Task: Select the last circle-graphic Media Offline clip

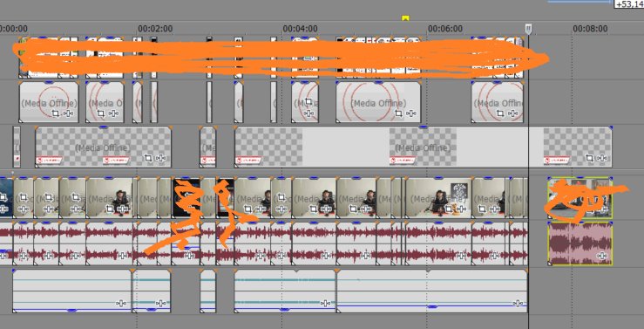Action: 498,102
